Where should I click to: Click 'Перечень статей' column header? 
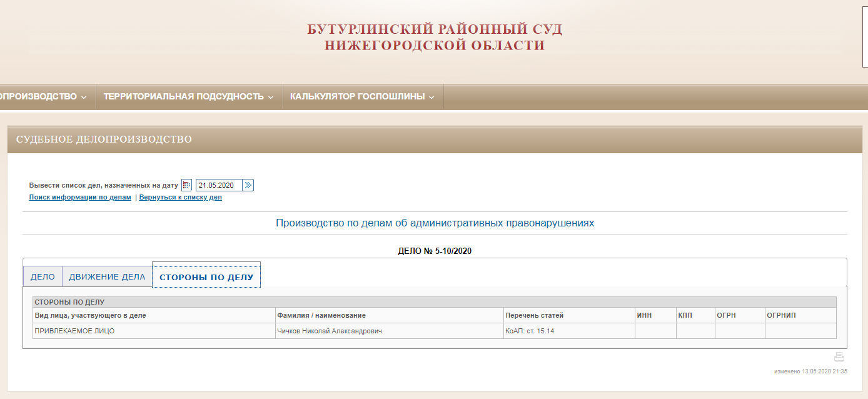(534, 315)
